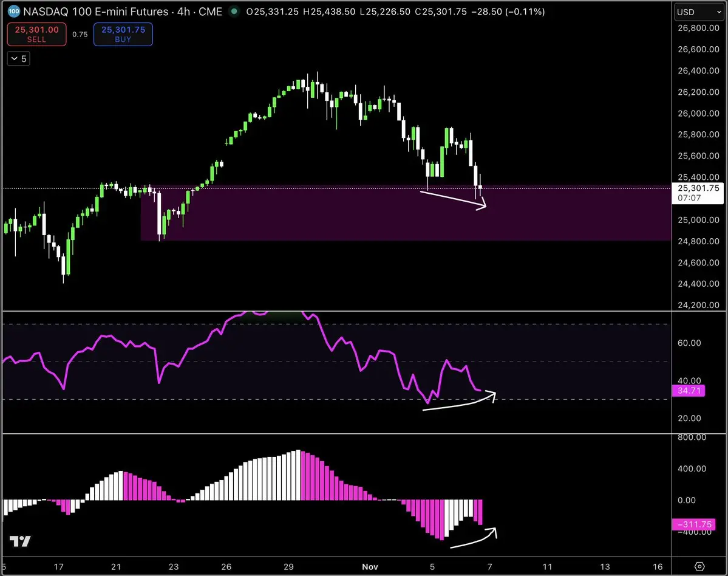The height and width of the screenshot is (576, 728).
Task: Click the change value −28.50 (−0.11%)
Action: [x=508, y=12]
